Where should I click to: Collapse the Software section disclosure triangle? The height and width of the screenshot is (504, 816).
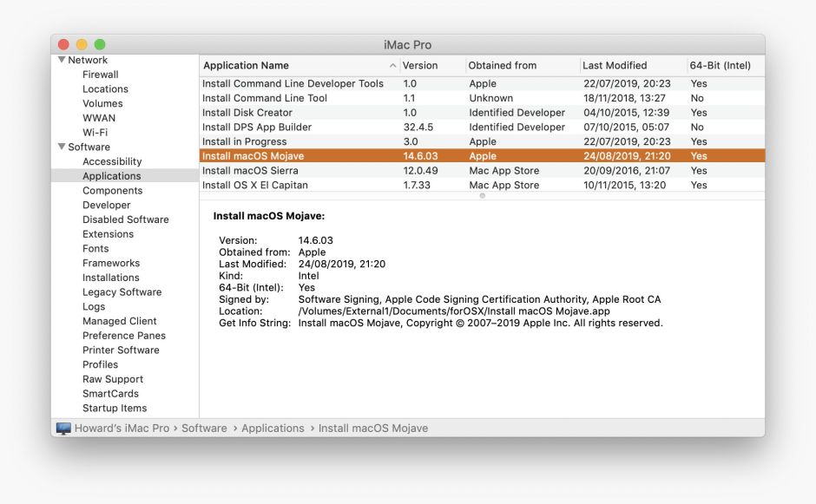point(62,147)
